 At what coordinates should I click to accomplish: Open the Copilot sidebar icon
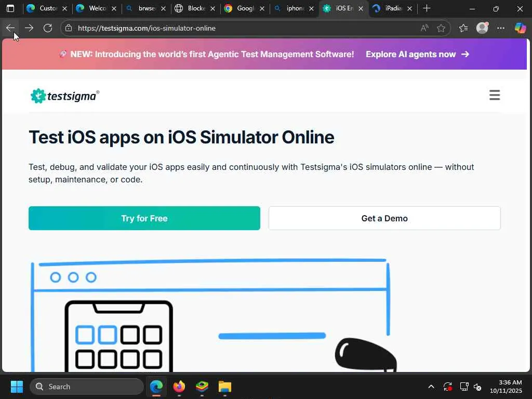520,28
